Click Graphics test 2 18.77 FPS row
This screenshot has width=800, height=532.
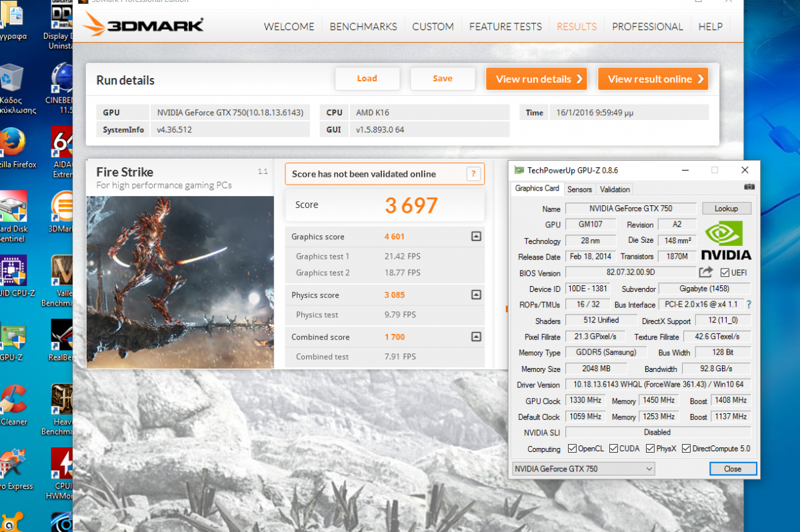pyautogui.click(x=385, y=273)
